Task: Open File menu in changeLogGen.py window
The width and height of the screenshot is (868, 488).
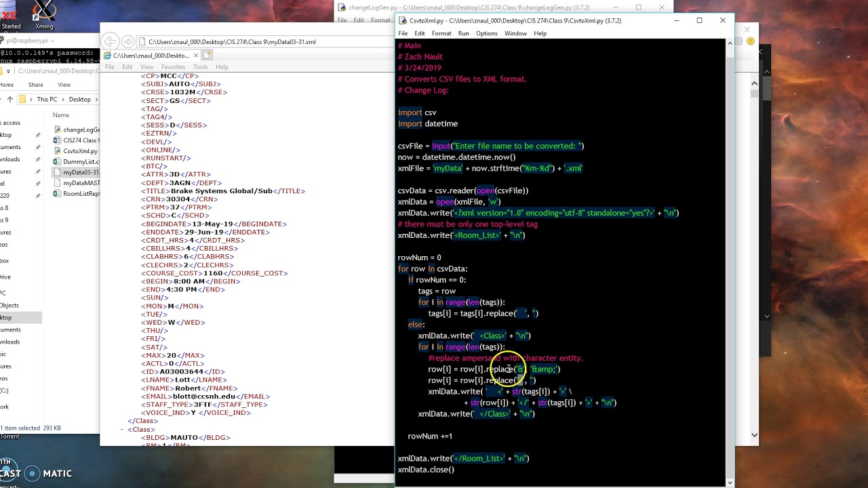Action: (342, 20)
